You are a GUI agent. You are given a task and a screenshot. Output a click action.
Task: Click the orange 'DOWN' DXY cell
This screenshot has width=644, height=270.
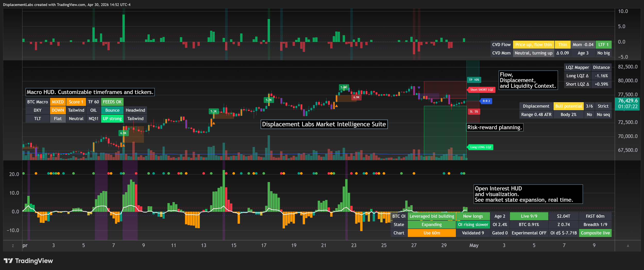click(x=58, y=110)
